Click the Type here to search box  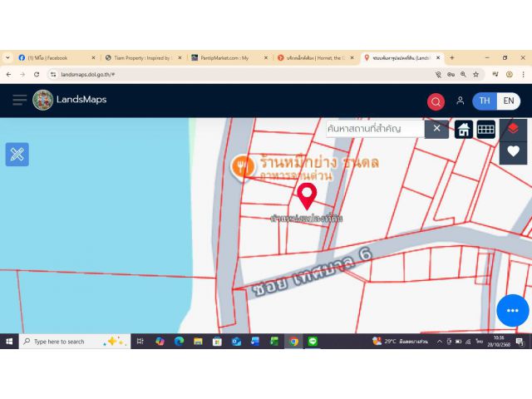pos(75,342)
